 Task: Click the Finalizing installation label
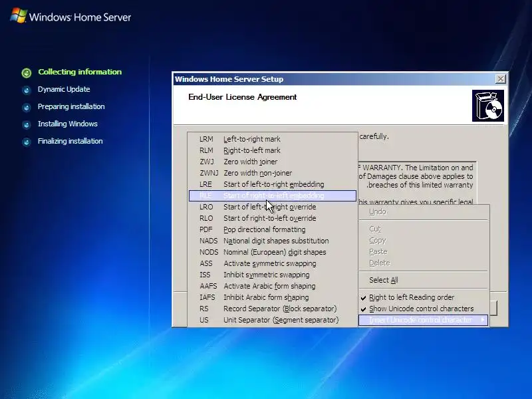(70, 141)
